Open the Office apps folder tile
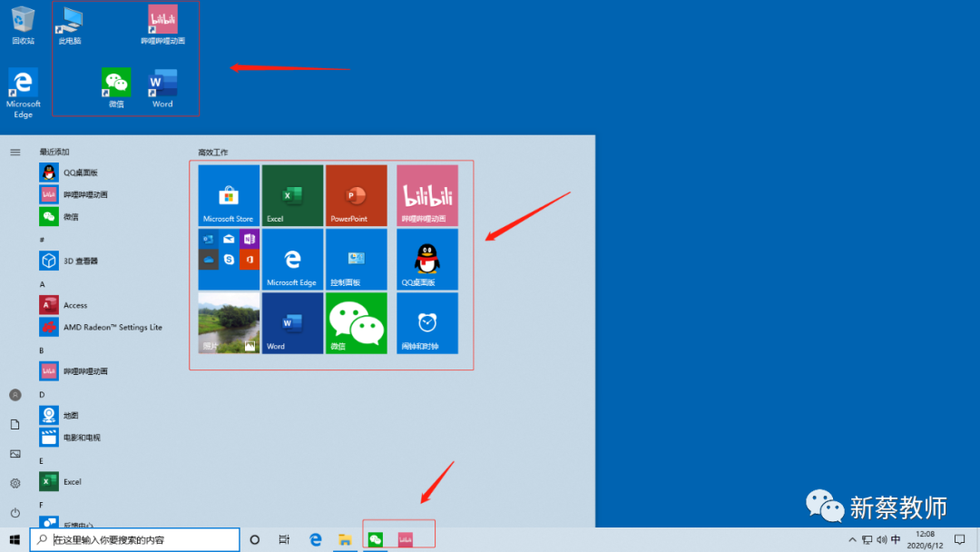Viewport: 980px width, 552px height. coord(229,259)
